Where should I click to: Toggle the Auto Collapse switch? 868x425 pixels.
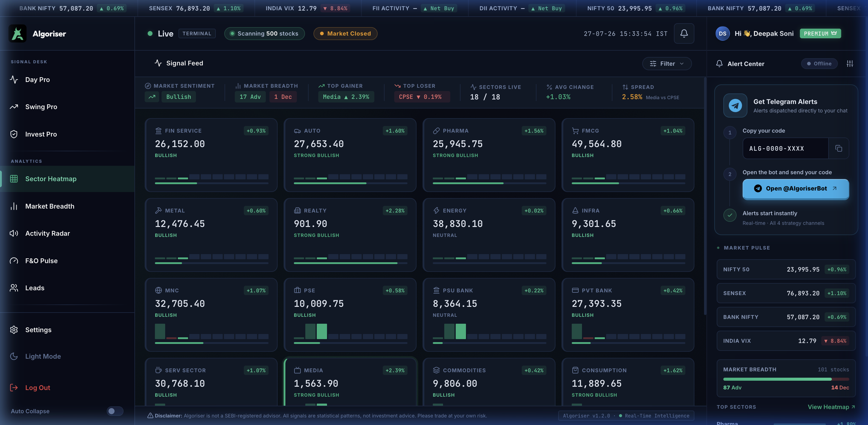pos(115,411)
